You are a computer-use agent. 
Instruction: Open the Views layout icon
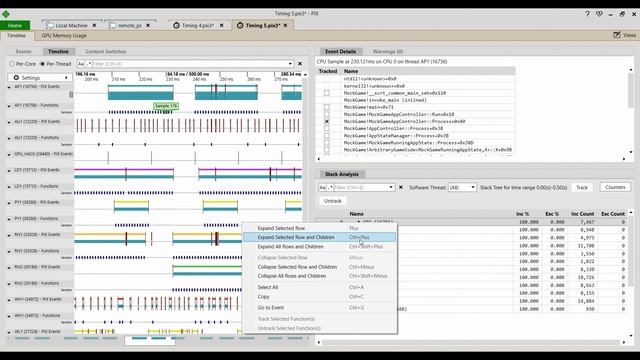(x=617, y=35)
